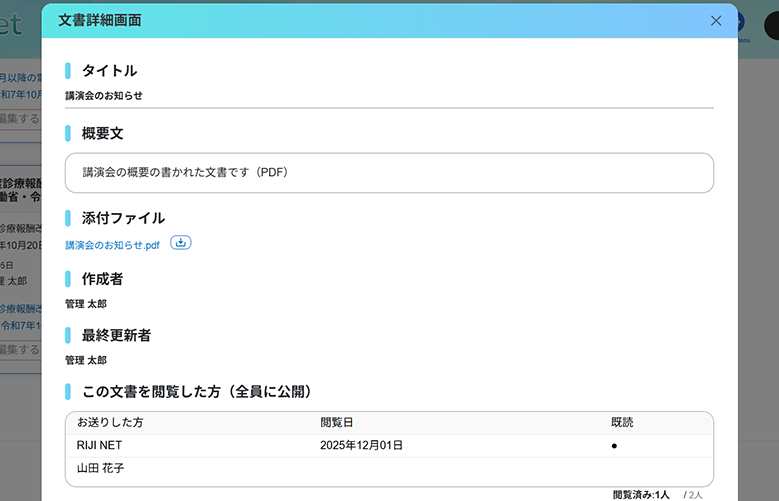Close the 文書詳細画面 dialog with X

pos(715,21)
